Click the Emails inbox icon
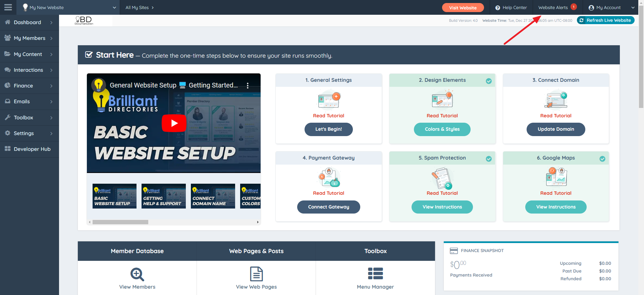 pyautogui.click(x=7, y=101)
